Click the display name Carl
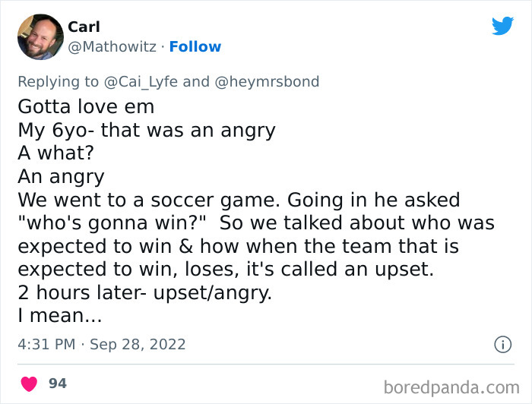Screen dimensions: 532x404 click(x=84, y=27)
